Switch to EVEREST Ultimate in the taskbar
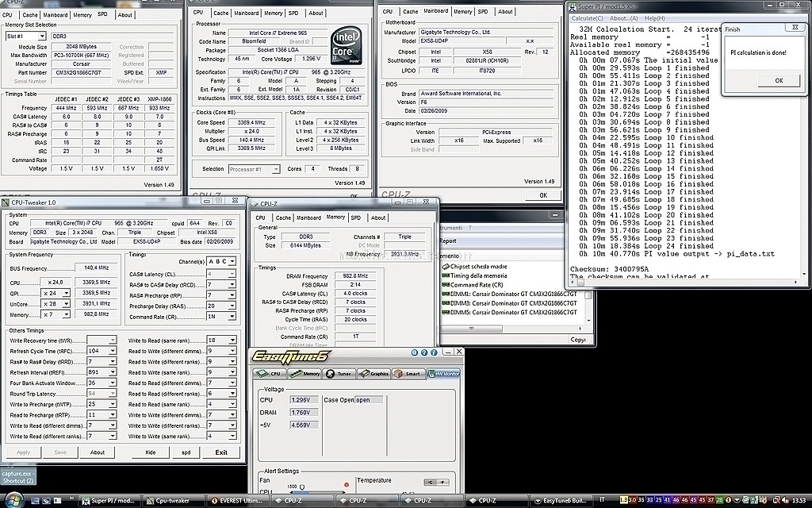The width and height of the screenshot is (812, 508). [237, 501]
